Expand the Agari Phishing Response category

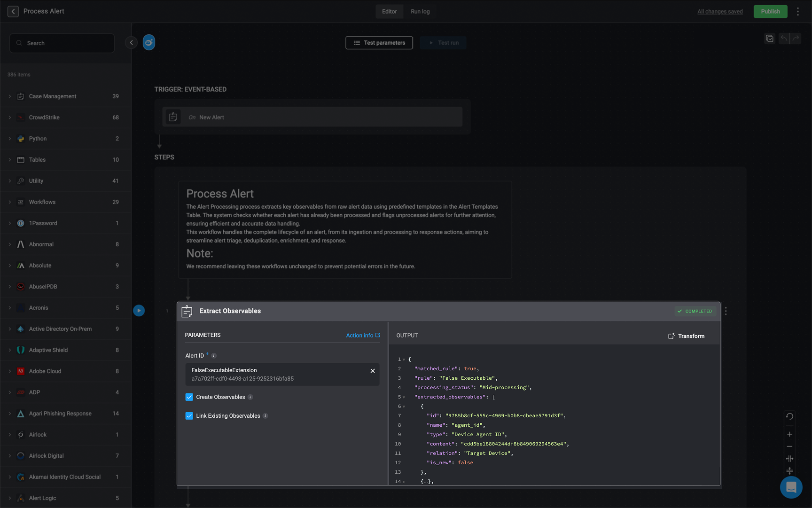pyautogui.click(x=9, y=414)
